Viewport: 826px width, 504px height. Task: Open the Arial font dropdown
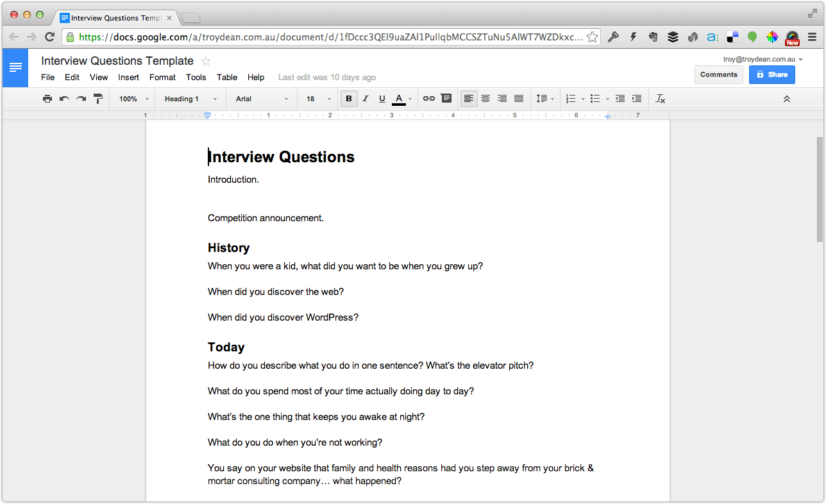262,99
